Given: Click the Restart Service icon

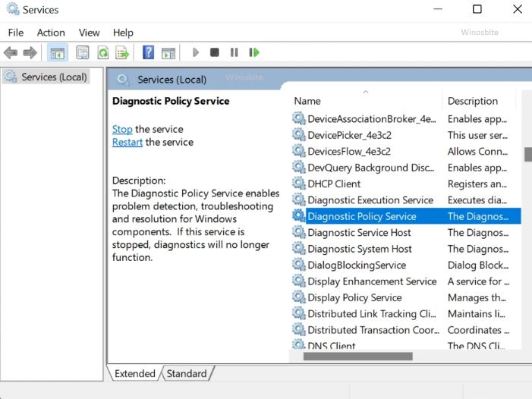Looking at the screenshot, I should tap(254, 52).
